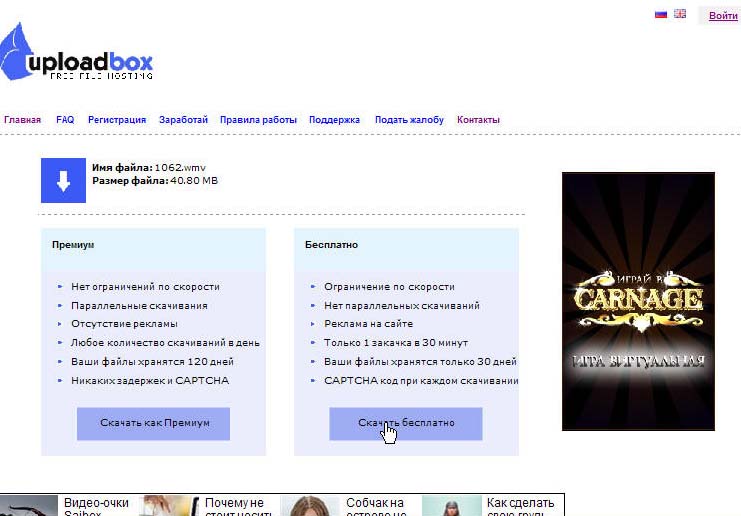Switch language using the Russian flag

click(x=661, y=15)
